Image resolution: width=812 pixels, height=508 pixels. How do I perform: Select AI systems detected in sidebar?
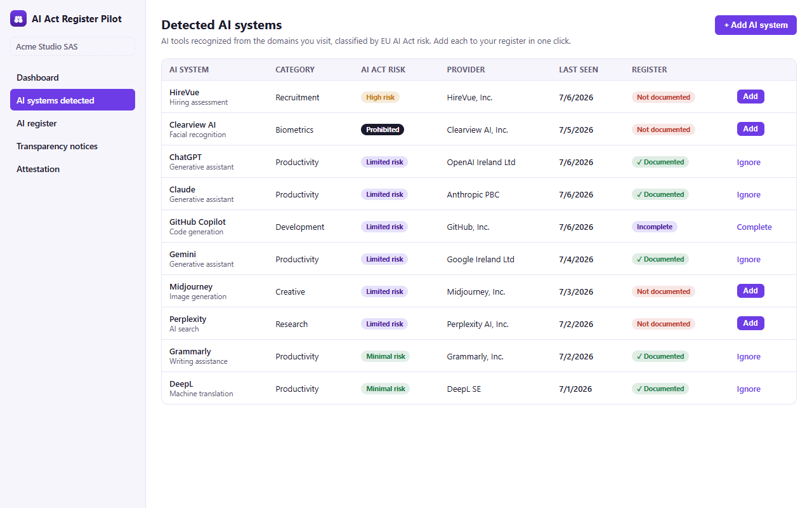click(x=72, y=100)
